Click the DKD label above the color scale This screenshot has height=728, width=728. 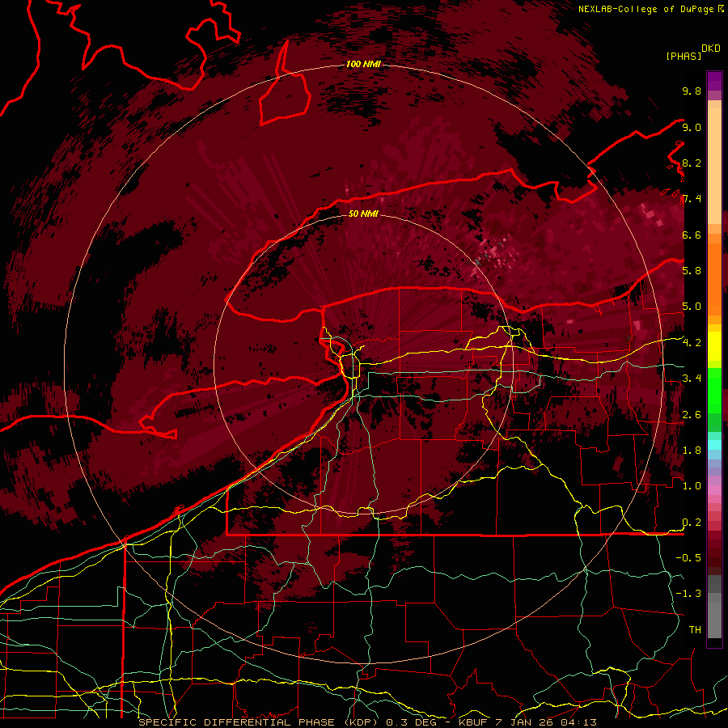711,49
